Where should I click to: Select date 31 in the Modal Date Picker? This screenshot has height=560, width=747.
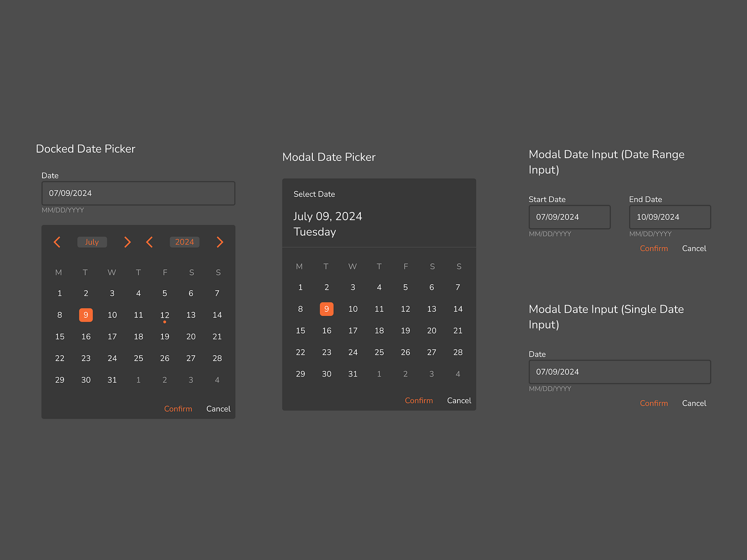click(x=353, y=373)
